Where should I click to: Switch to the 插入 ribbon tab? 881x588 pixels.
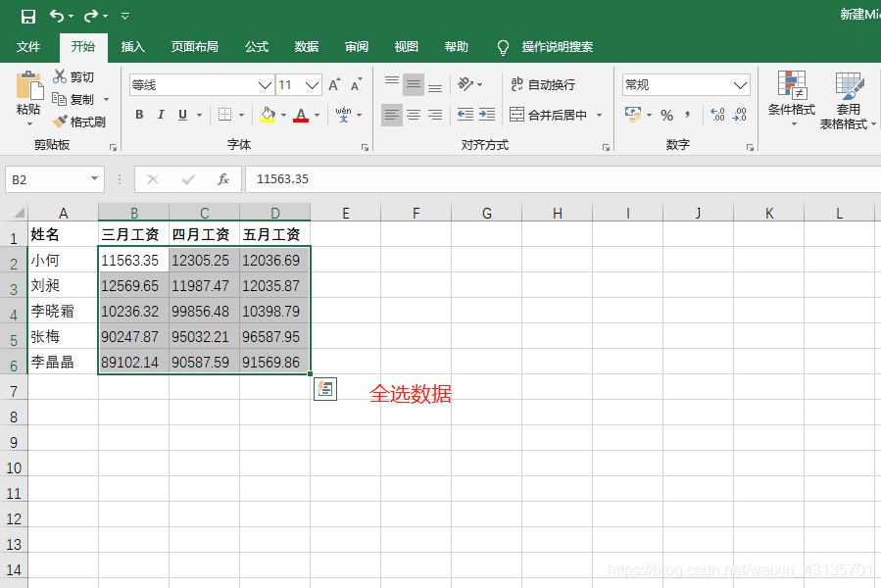133,47
